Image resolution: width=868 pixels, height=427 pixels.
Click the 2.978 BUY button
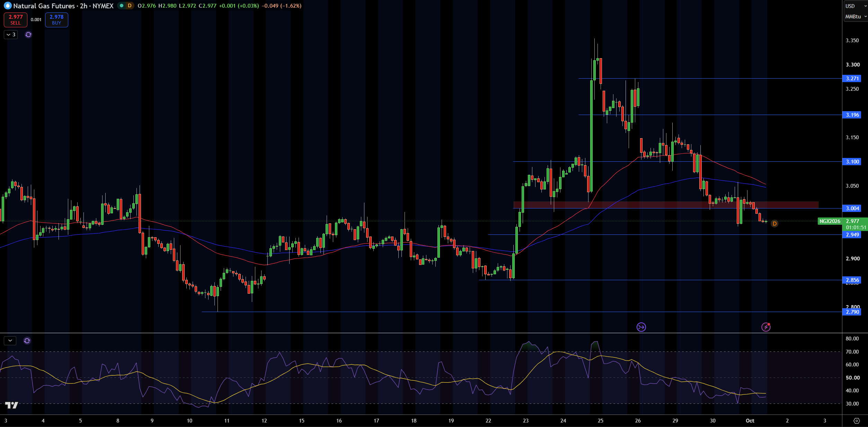56,20
